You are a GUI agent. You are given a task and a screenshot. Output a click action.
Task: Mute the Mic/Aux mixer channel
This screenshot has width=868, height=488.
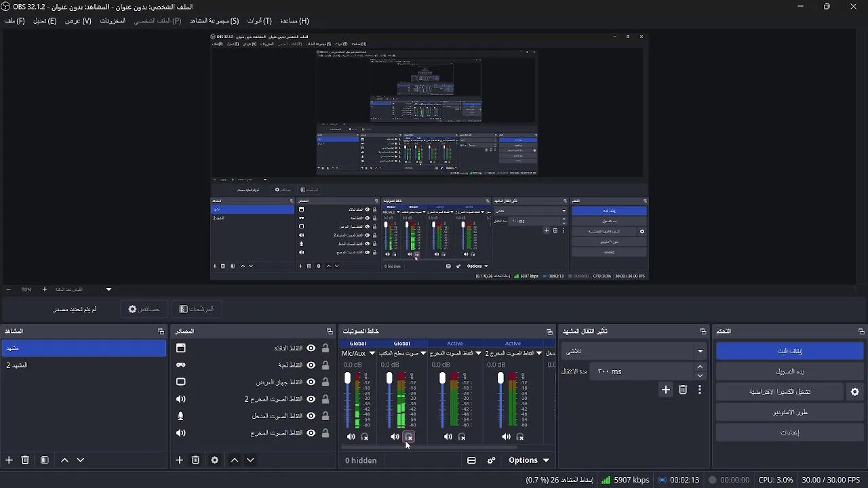pyautogui.click(x=351, y=437)
